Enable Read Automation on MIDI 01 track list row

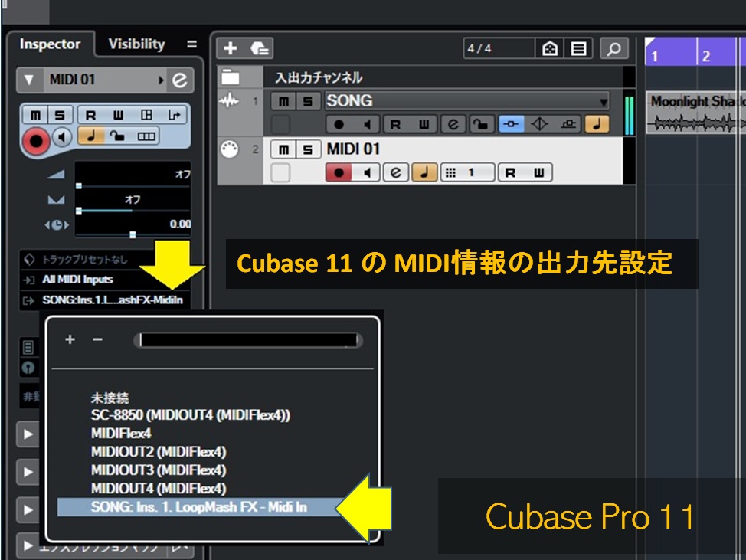pyautogui.click(x=511, y=172)
